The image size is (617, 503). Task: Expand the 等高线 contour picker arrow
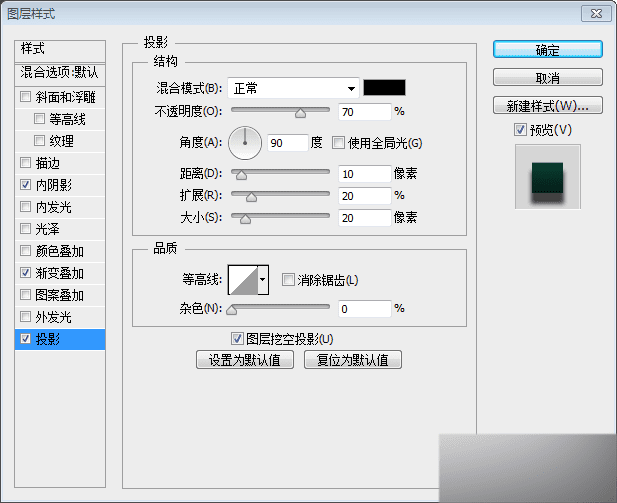pos(263,280)
